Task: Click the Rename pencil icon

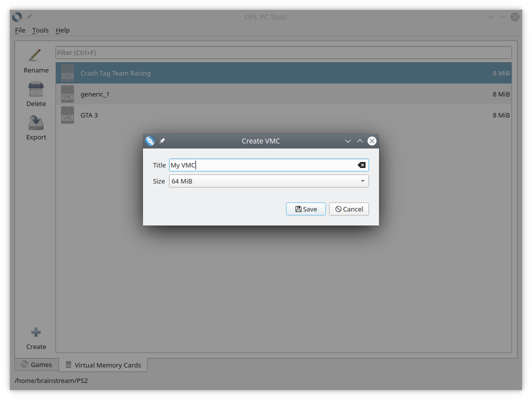Action: pos(35,55)
